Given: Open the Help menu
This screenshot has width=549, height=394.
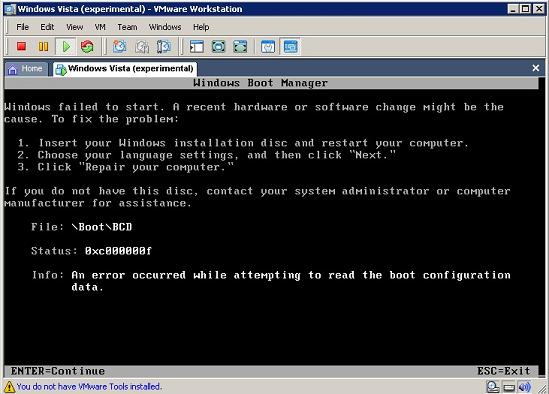Looking at the screenshot, I should (201, 27).
